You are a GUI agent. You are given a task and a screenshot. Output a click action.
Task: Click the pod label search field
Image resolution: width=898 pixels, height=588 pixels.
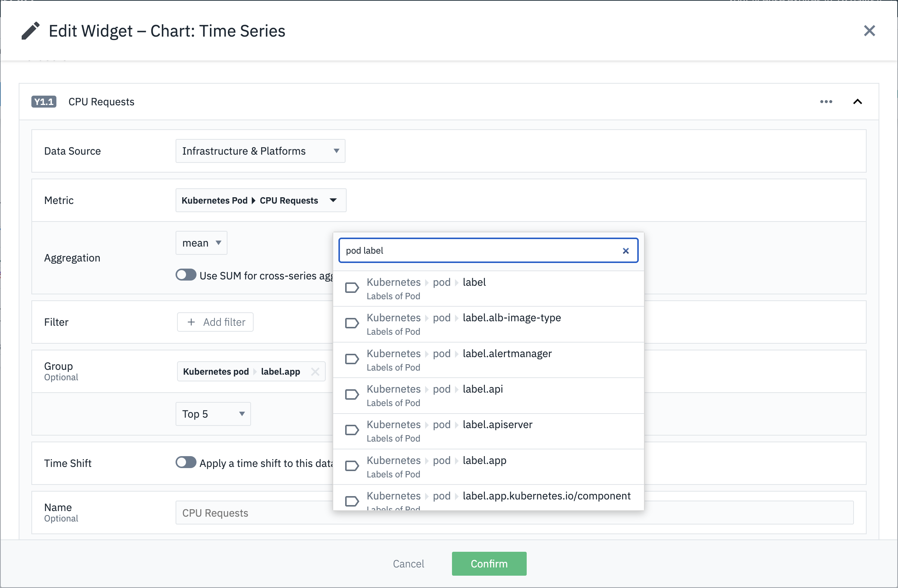click(479, 251)
